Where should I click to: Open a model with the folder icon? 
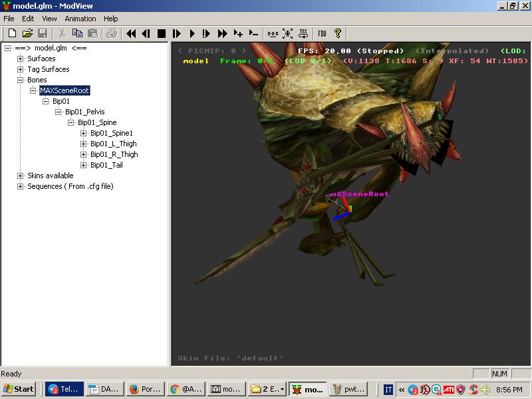[27, 33]
